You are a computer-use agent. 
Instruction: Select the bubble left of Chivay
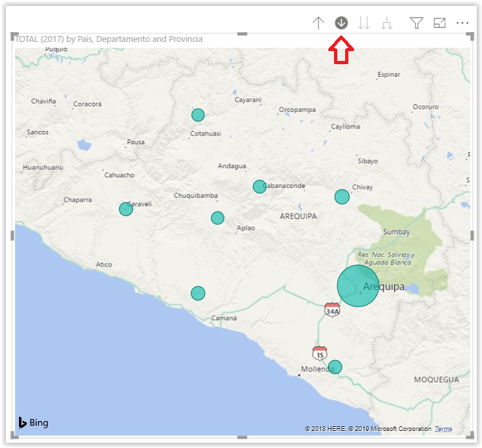tap(342, 196)
